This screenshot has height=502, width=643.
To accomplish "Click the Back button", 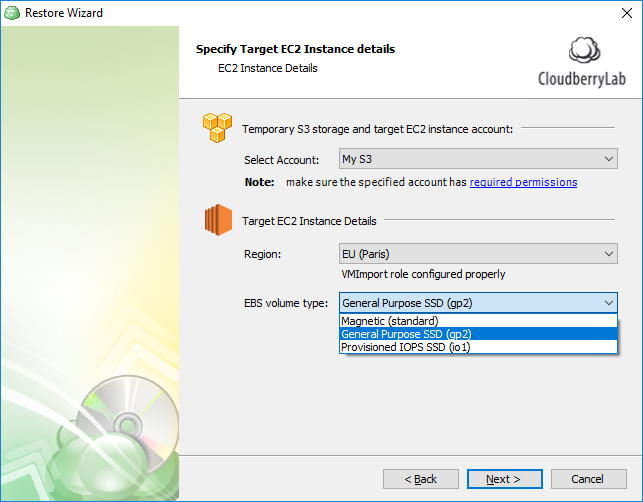I will click(x=421, y=479).
